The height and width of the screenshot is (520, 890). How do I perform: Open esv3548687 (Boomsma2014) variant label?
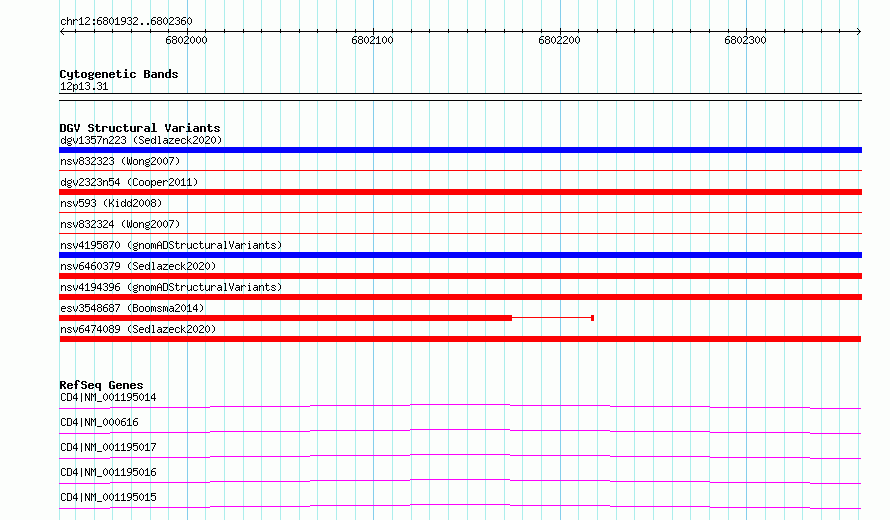[x=132, y=308]
